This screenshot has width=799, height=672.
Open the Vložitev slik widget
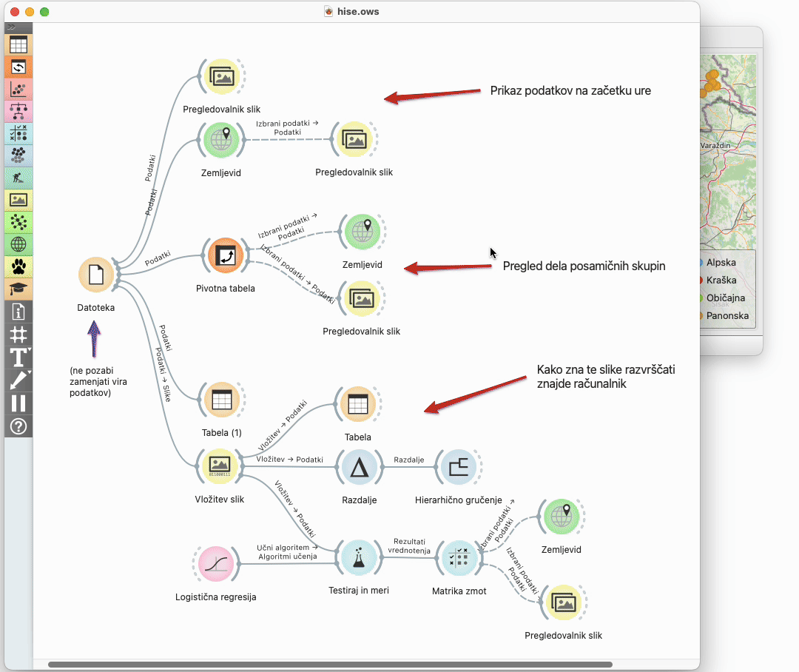219,466
